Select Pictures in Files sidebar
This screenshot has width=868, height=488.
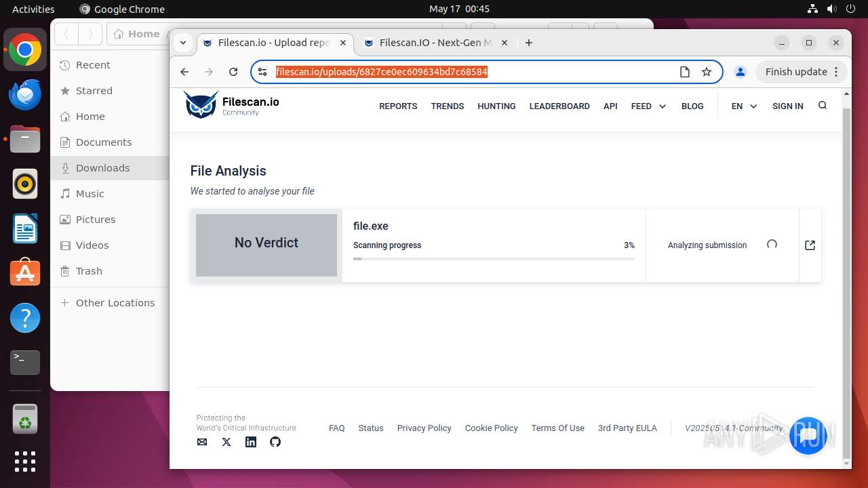110,220
